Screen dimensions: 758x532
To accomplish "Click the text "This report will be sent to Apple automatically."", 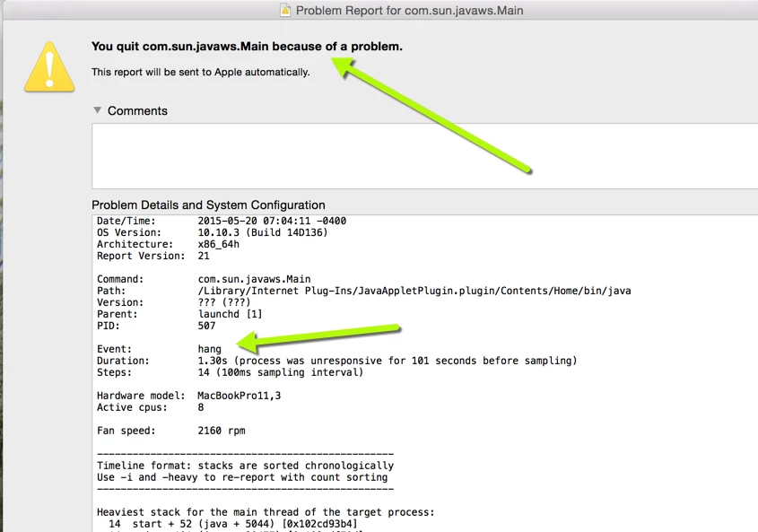I will (201, 72).
